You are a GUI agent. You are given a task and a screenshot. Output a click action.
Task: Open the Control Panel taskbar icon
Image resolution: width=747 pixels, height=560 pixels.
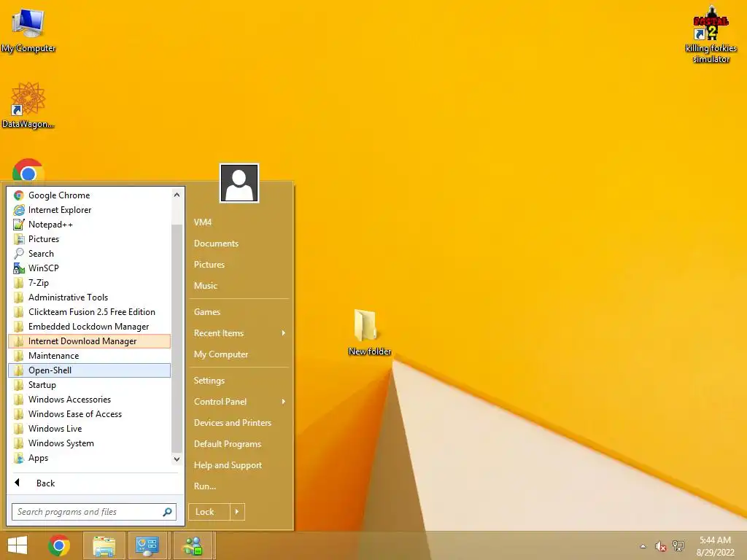click(147, 545)
